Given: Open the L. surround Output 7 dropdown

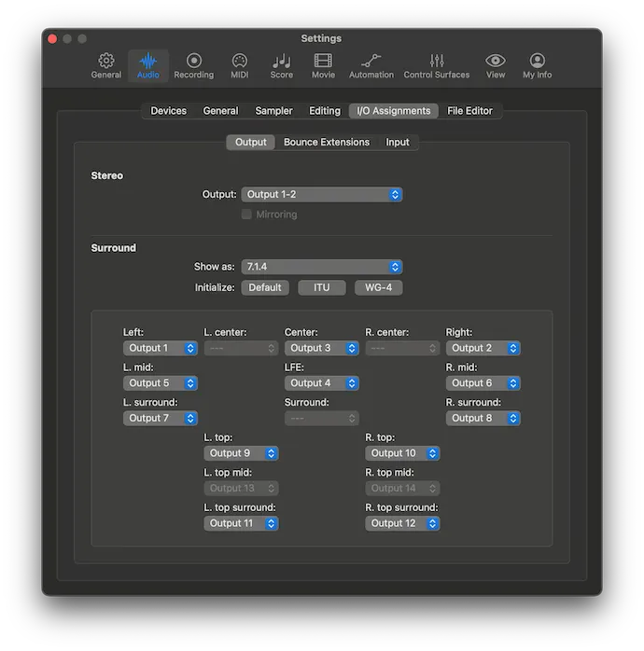Looking at the screenshot, I should point(160,418).
